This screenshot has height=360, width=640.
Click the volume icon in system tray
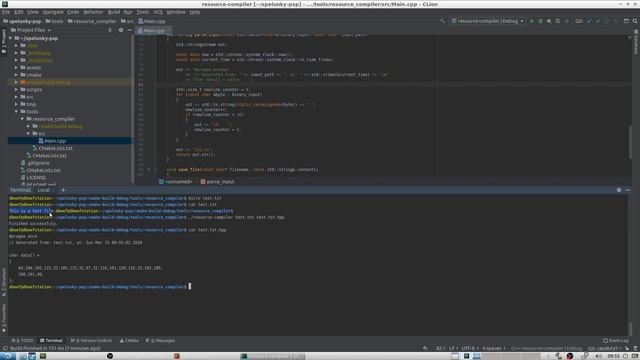pyautogui.click(x=598, y=356)
